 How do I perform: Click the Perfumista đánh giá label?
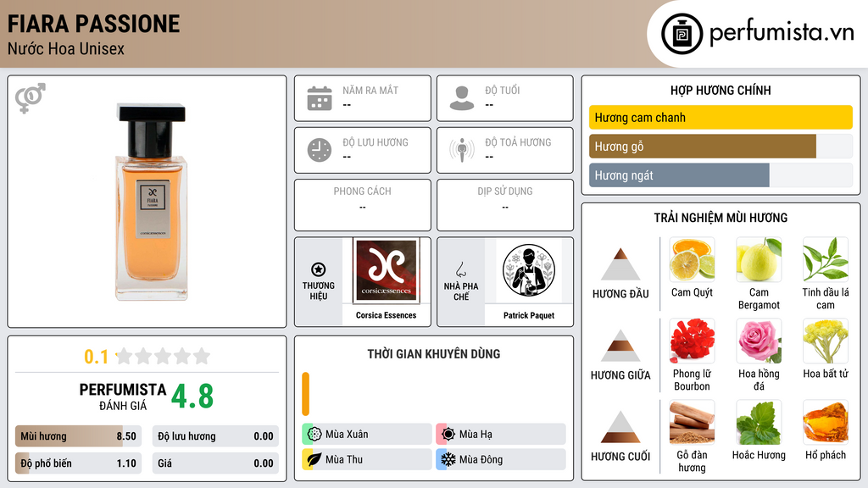coord(123,396)
